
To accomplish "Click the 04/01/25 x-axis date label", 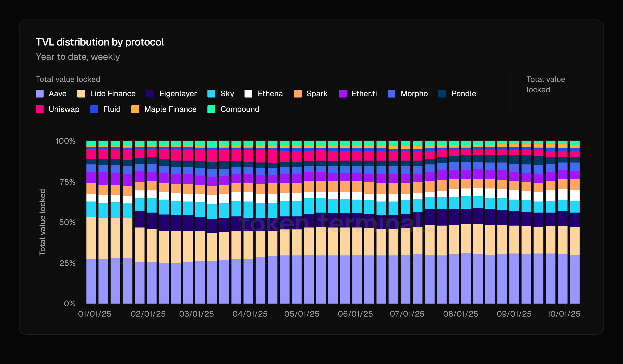I will click(x=250, y=314).
